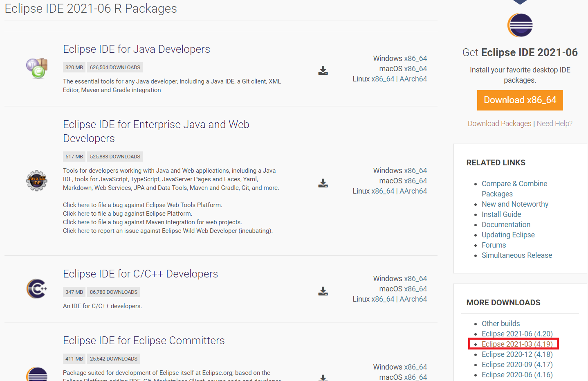
Task: Open the Forums link
Action: (494, 245)
